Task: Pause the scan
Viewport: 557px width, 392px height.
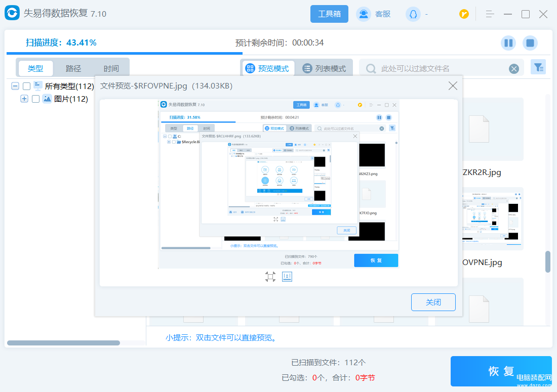Action: [x=508, y=43]
